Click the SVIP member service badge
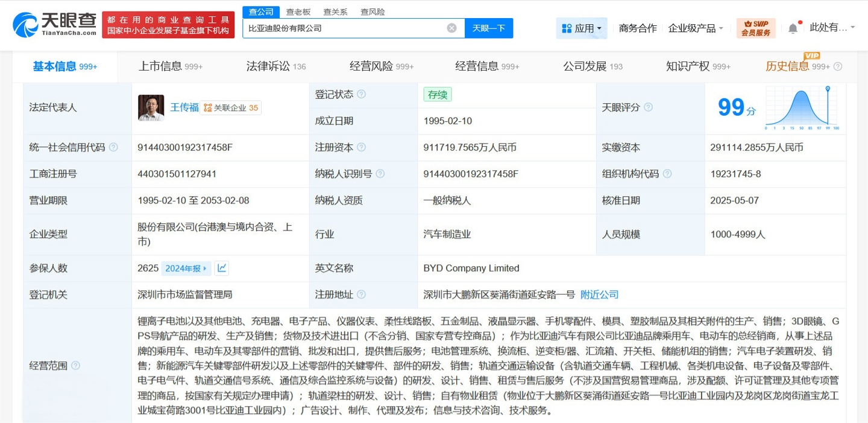This screenshot has width=868, height=423. pos(756,28)
